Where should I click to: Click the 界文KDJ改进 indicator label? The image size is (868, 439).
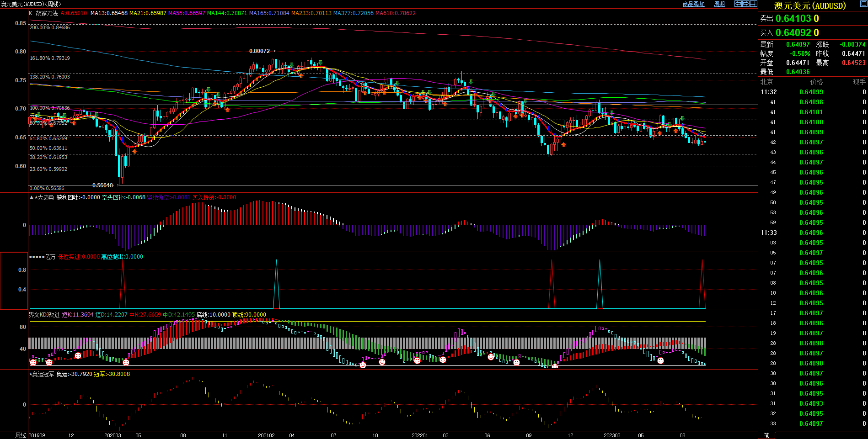tap(44, 315)
